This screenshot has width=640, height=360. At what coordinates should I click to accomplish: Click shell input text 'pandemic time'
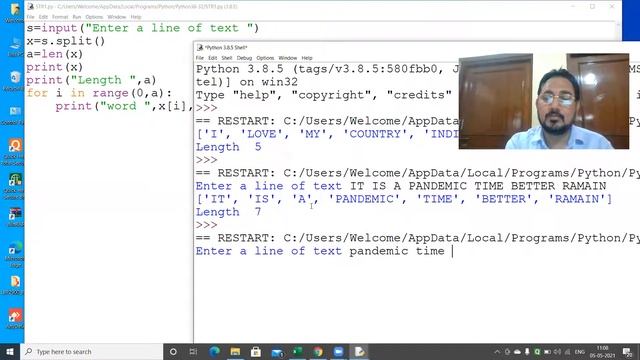[397, 251]
